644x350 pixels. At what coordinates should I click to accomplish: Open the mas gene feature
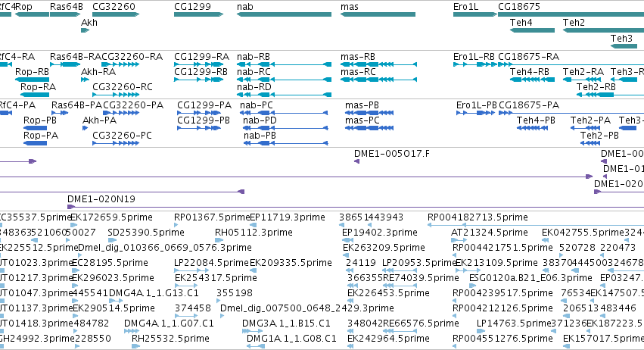(378, 14)
